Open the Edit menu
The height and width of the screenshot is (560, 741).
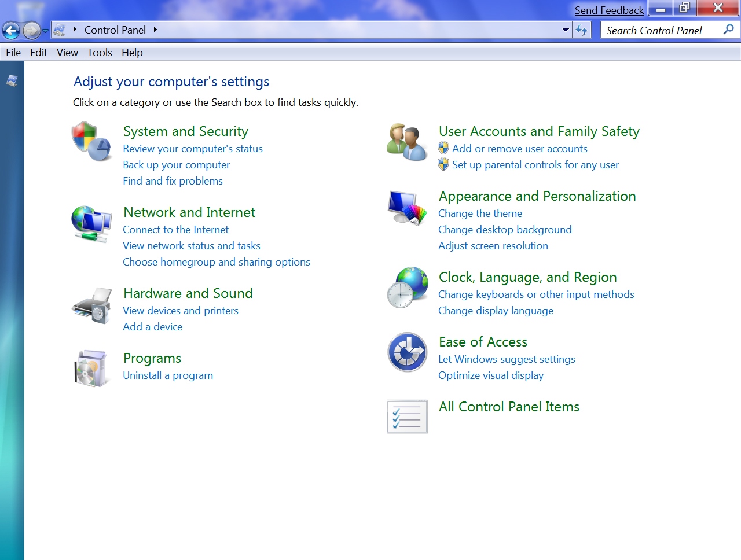[39, 53]
